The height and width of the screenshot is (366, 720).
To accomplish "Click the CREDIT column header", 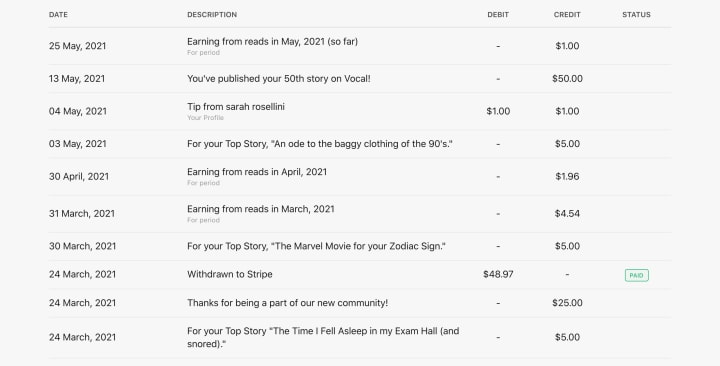I will 567,15.
